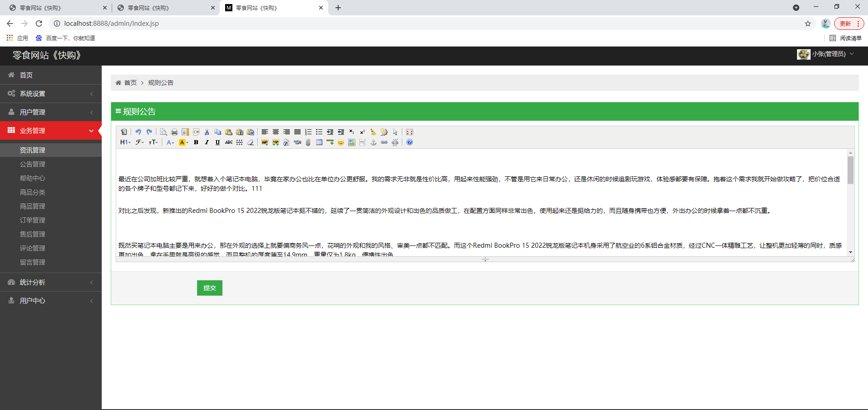Remove formatting with eraser icon

[250, 142]
